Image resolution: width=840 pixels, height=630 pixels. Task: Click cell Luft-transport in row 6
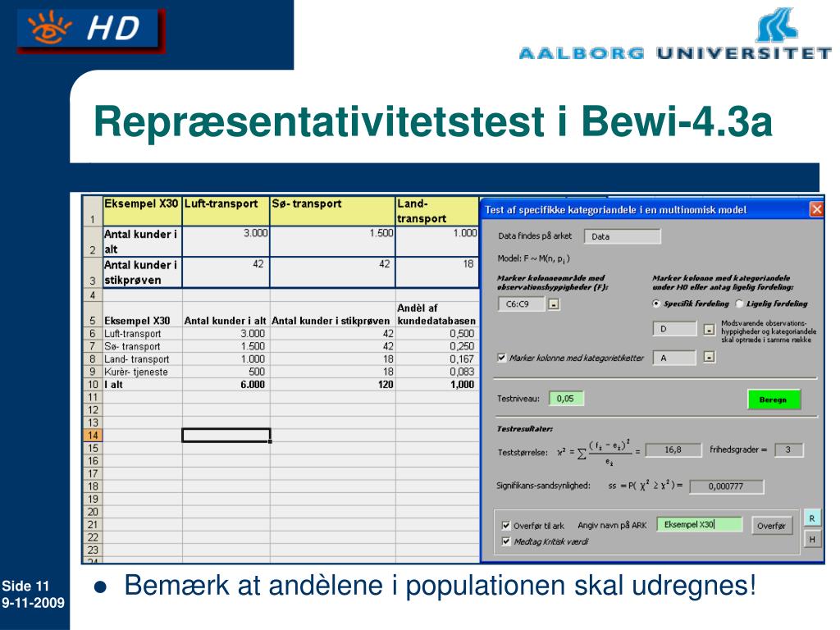click(x=143, y=333)
